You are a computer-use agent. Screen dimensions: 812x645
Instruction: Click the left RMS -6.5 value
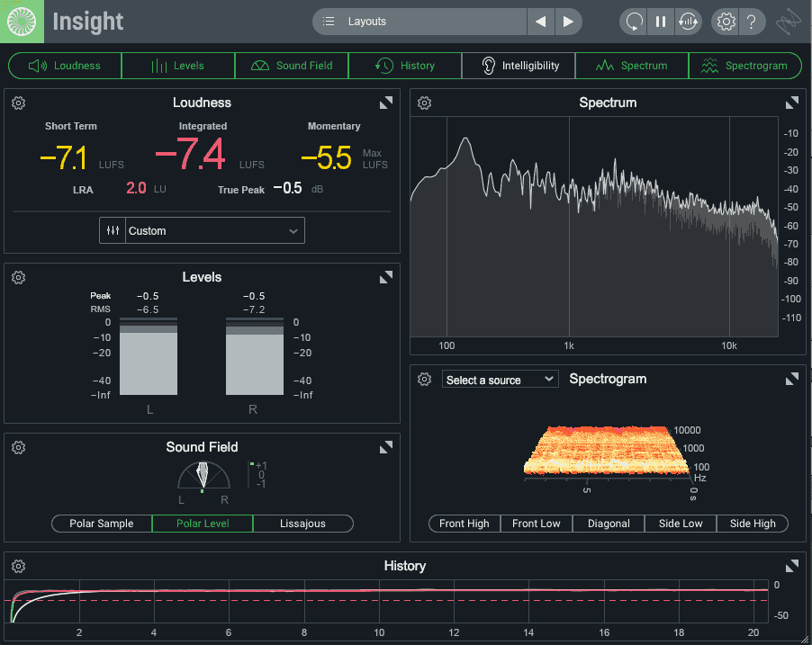(148, 309)
